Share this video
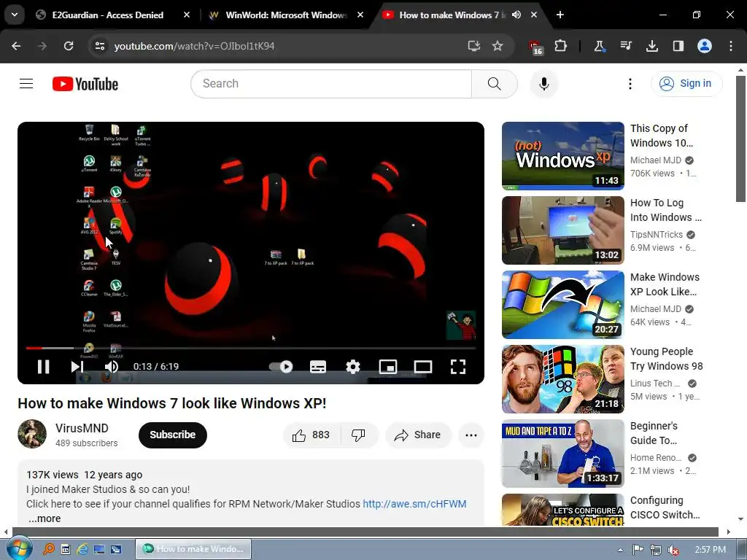This screenshot has width=747, height=560. 418,435
